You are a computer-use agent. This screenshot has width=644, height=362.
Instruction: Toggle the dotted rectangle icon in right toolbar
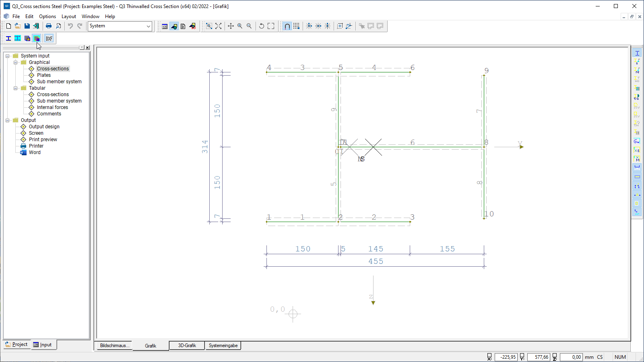[637, 177]
